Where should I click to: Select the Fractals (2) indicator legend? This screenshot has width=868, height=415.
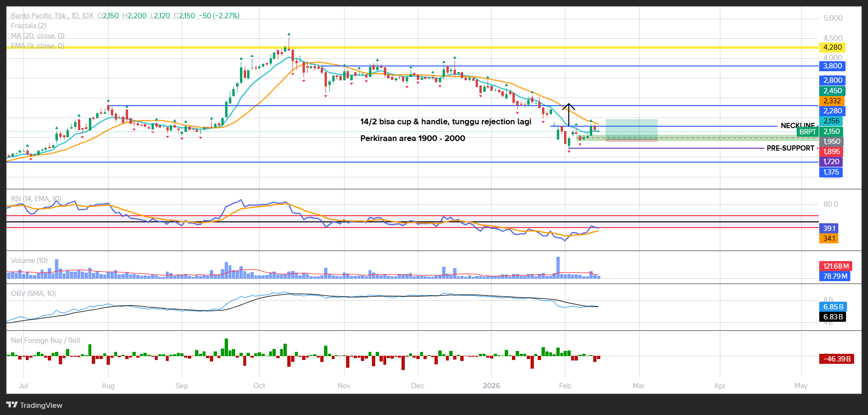point(29,26)
